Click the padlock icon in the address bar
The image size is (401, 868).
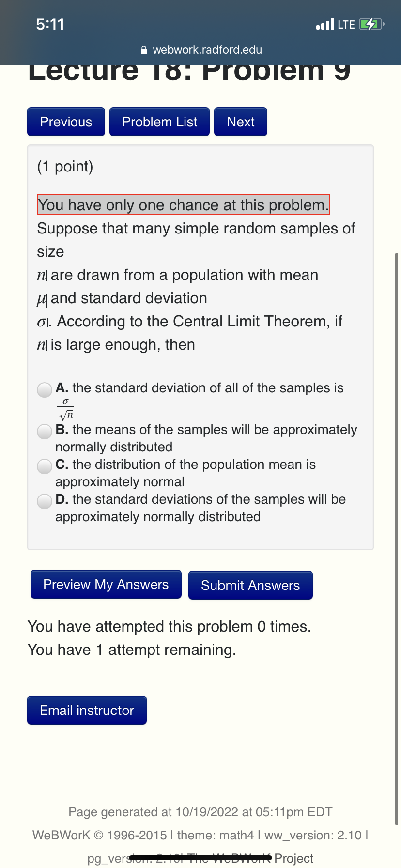[143, 49]
